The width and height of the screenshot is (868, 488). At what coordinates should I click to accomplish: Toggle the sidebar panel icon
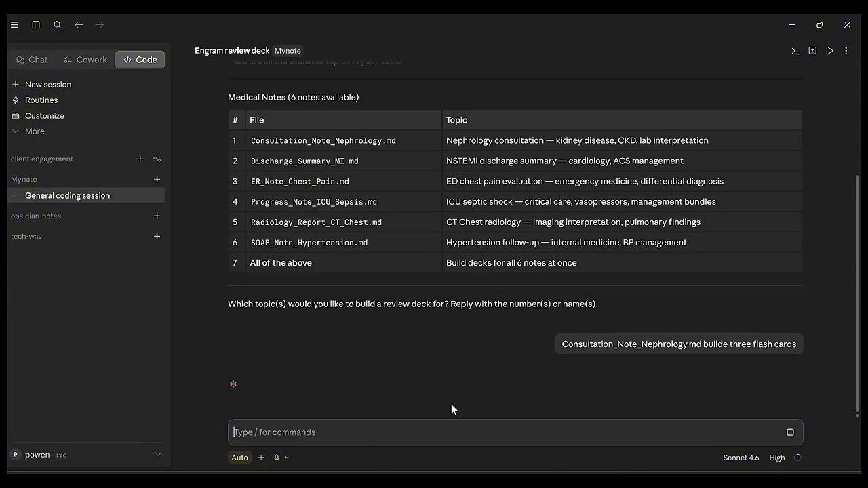(x=36, y=25)
